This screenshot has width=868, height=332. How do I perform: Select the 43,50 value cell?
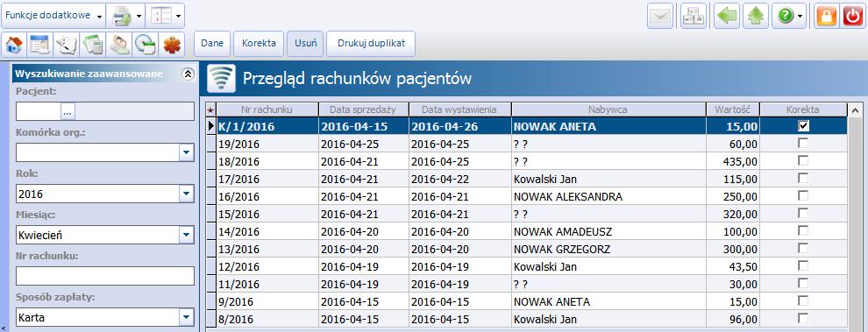pos(732,266)
